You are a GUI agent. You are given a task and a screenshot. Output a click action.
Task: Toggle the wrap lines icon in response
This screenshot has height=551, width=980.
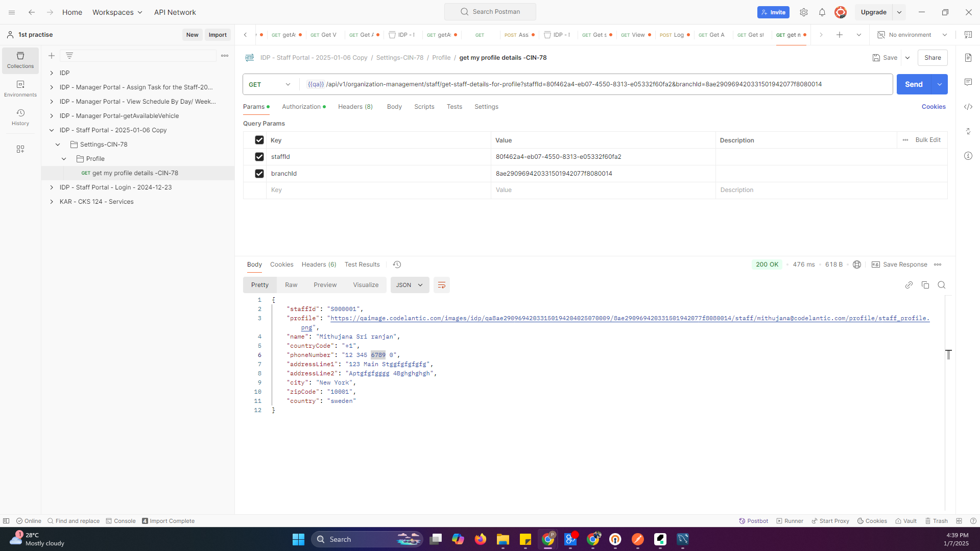pyautogui.click(x=442, y=285)
